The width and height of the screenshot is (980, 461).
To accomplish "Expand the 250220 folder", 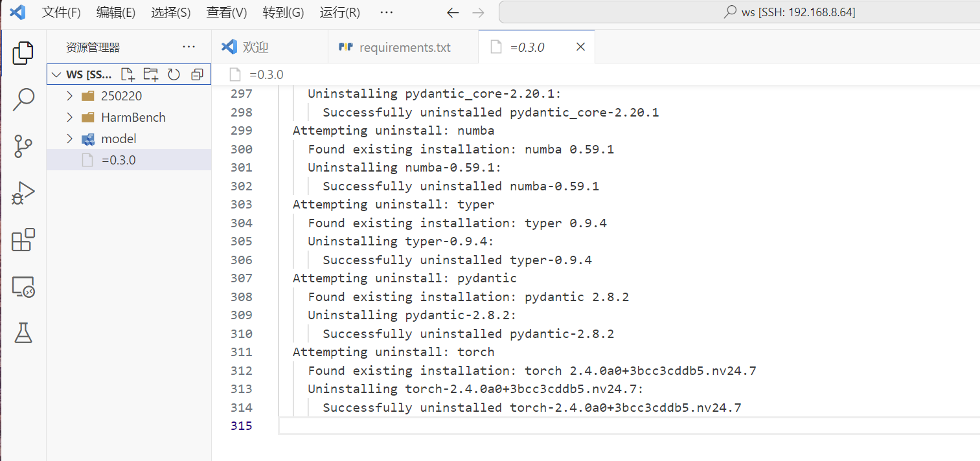I will click(x=121, y=96).
